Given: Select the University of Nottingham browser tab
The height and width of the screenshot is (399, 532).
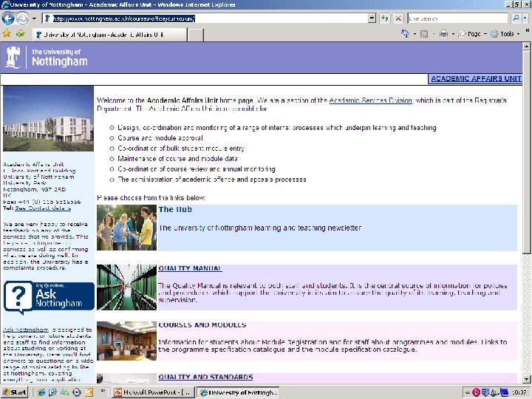Looking at the screenshot, I should (109, 35).
